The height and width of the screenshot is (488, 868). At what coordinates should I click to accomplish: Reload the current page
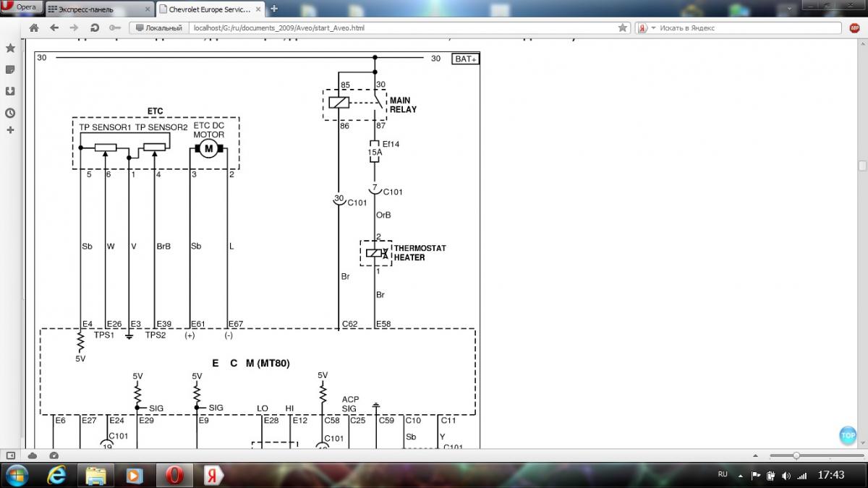(94, 27)
